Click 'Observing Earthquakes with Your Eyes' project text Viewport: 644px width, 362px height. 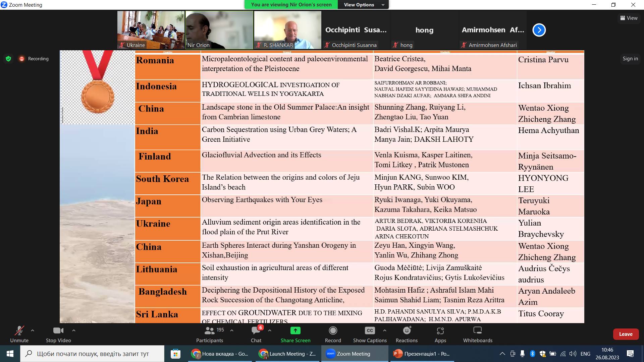262,200
